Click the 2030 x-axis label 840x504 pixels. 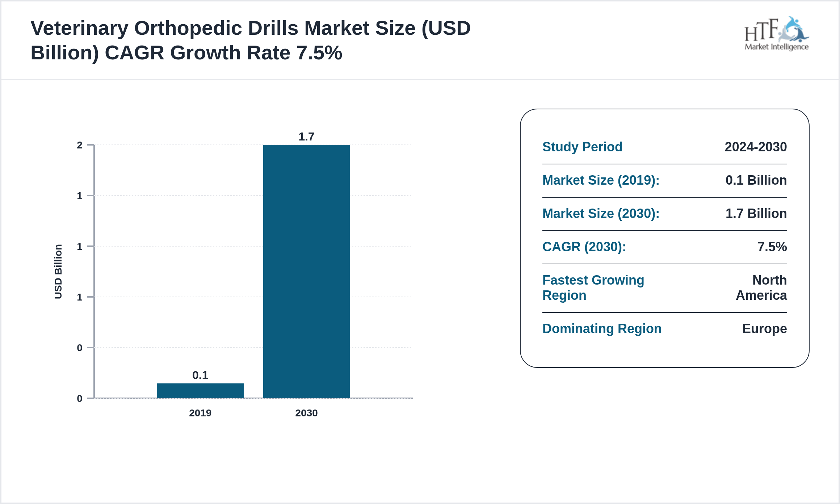[x=306, y=413]
